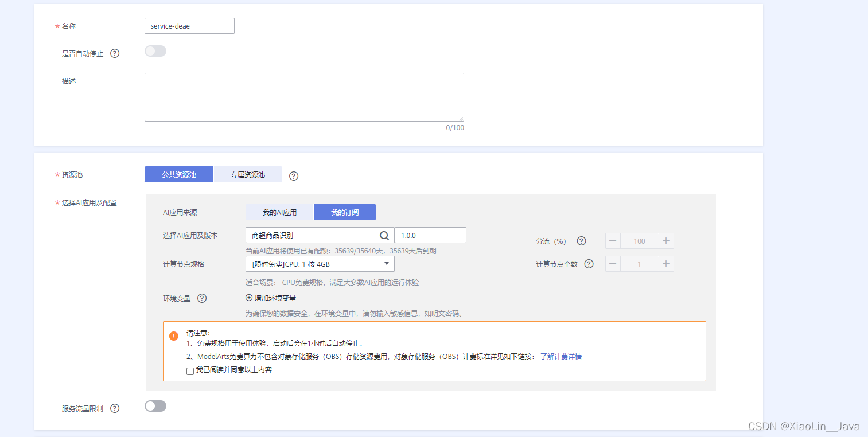The width and height of the screenshot is (868, 437).
Task: Open the 了解计费详情 link
Action: (561, 357)
